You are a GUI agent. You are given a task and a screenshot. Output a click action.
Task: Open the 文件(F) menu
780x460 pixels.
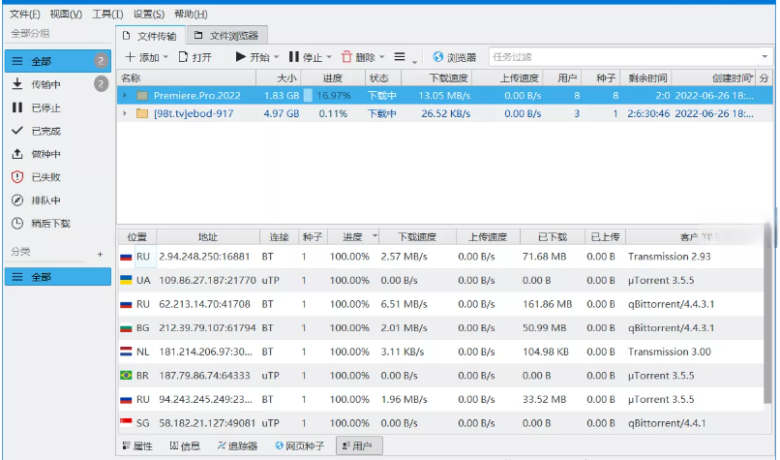(x=24, y=14)
